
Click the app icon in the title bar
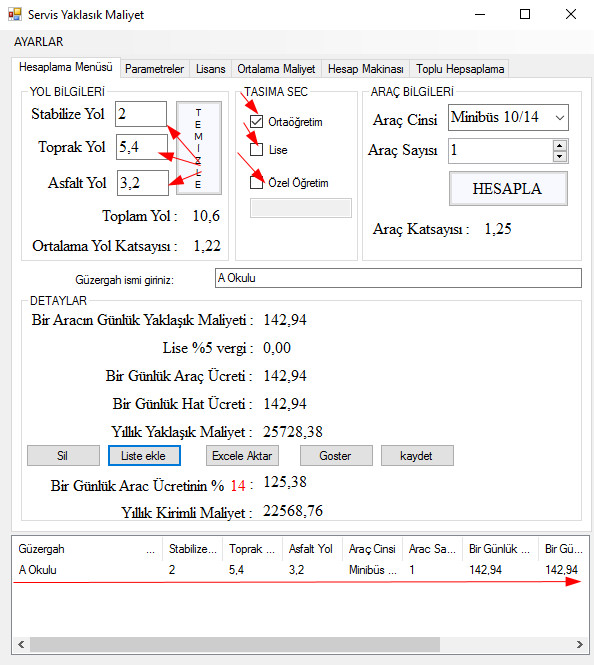[x=14, y=14]
